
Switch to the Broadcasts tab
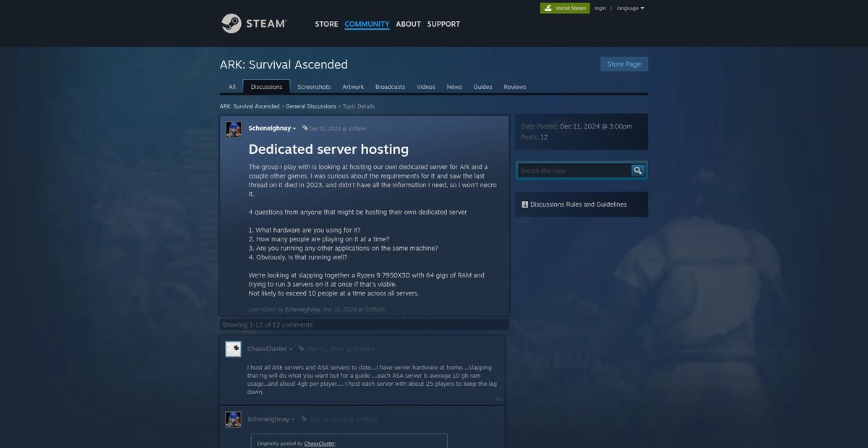point(391,87)
